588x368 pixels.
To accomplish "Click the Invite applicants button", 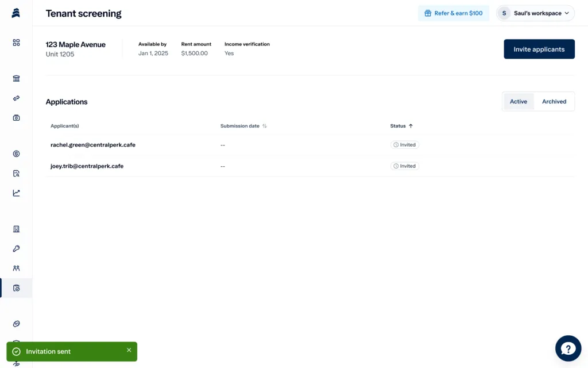I will coord(539,49).
